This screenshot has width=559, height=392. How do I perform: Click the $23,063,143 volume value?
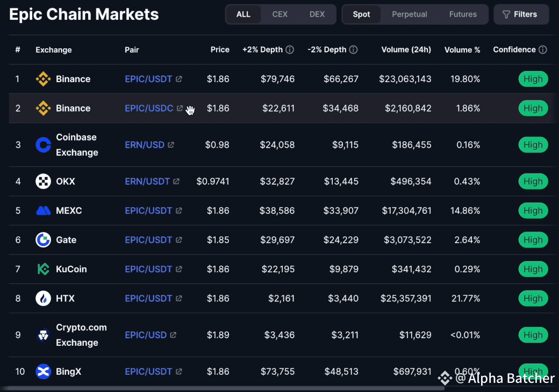[405, 79]
